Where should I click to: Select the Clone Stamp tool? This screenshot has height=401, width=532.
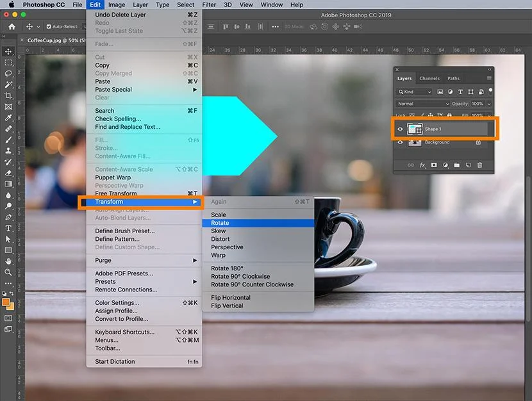pyautogui.click(x=8, y=151)
